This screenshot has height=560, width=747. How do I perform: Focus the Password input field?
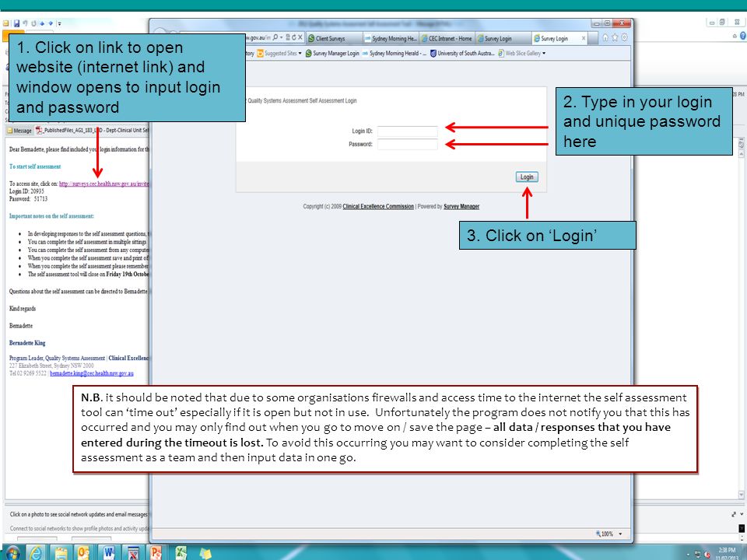[407, 145]
